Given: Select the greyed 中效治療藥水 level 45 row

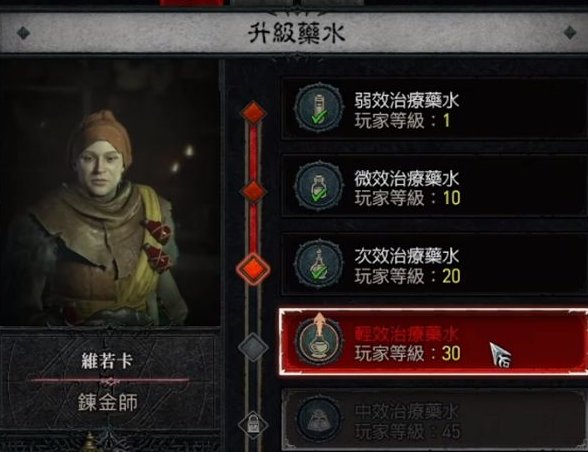Looking at the screenshot, I should coord(435,420).
